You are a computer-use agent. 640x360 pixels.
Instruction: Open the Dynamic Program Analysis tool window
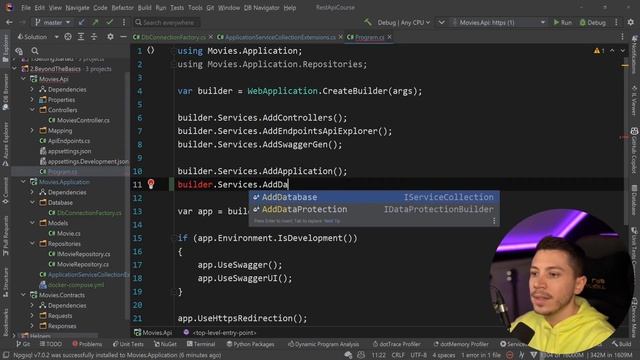(323, 344)
